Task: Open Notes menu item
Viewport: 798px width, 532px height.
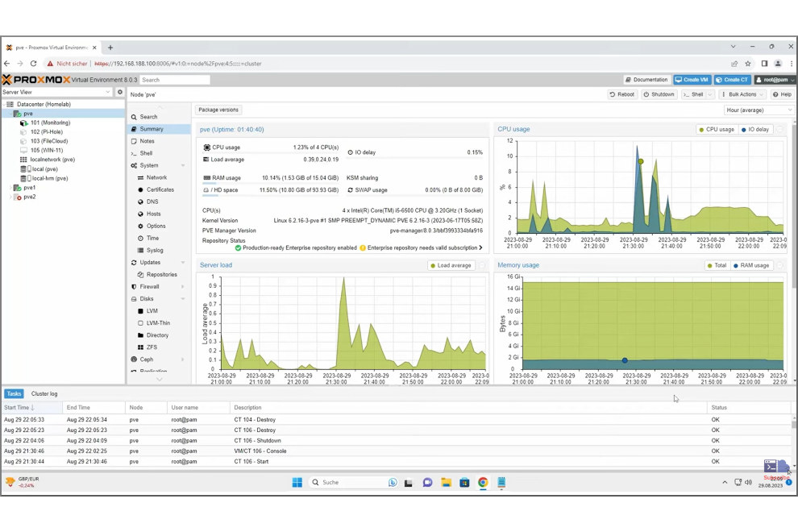Action: (x=158, y=141)
